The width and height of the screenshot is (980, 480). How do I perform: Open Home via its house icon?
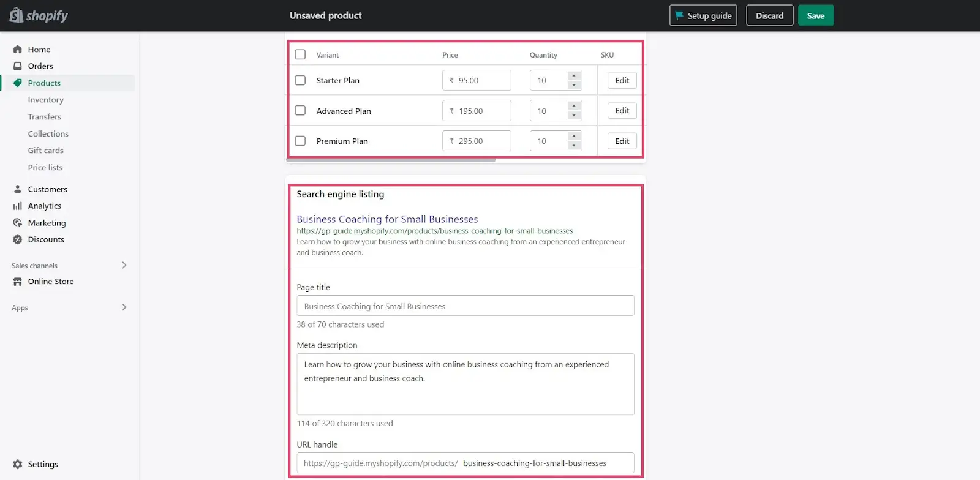(18, 50)
